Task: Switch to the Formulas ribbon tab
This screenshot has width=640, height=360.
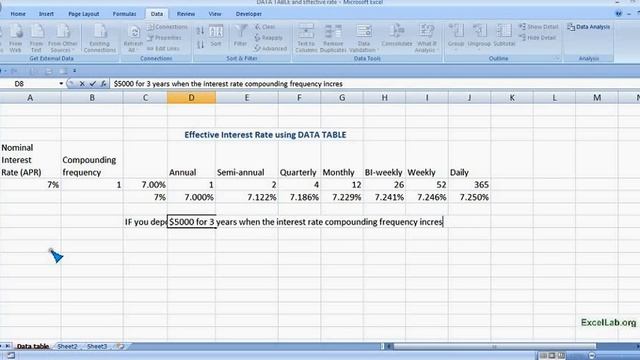Action: coord(124,14)
